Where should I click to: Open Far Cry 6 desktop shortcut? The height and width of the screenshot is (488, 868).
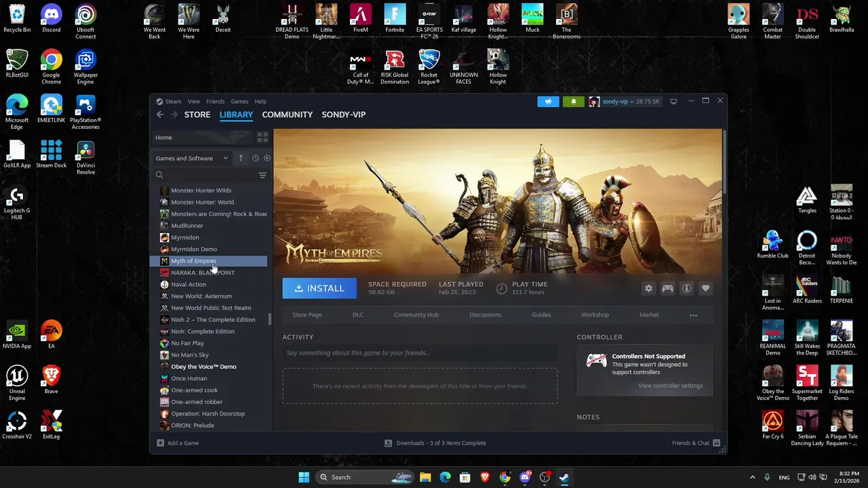coord(772,425)
